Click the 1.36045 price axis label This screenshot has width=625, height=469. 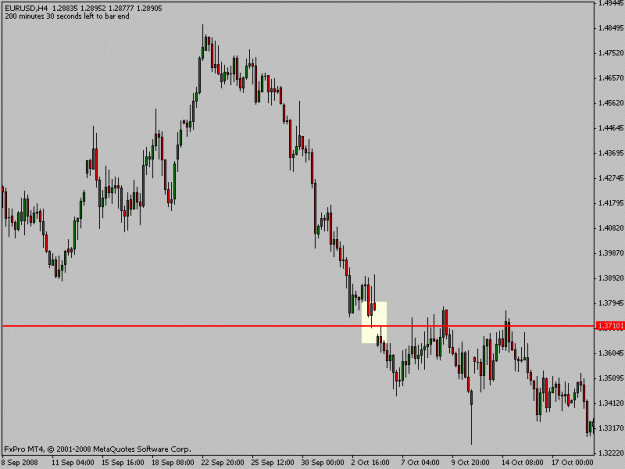tap(611, 353)
